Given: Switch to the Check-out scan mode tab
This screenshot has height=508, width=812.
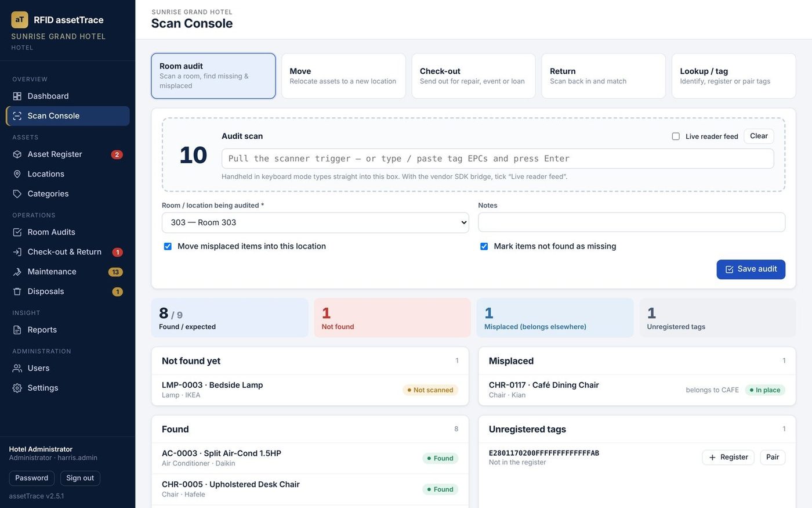Looking at the screenshot, I should click(473, 76).
